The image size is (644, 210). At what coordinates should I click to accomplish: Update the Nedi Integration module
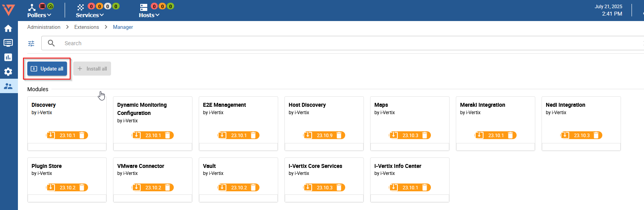coord(565,135)
